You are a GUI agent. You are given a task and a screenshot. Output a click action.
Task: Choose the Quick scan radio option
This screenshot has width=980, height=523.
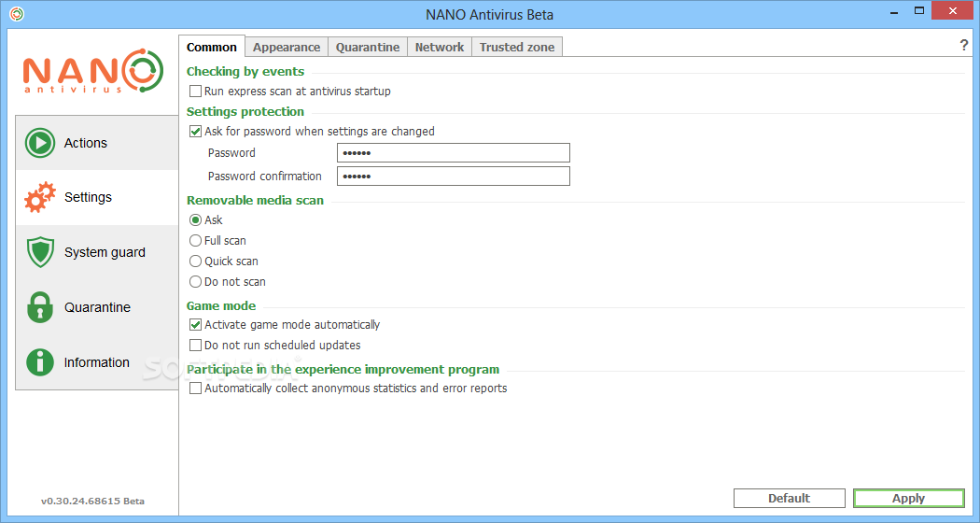coord(196,261)
